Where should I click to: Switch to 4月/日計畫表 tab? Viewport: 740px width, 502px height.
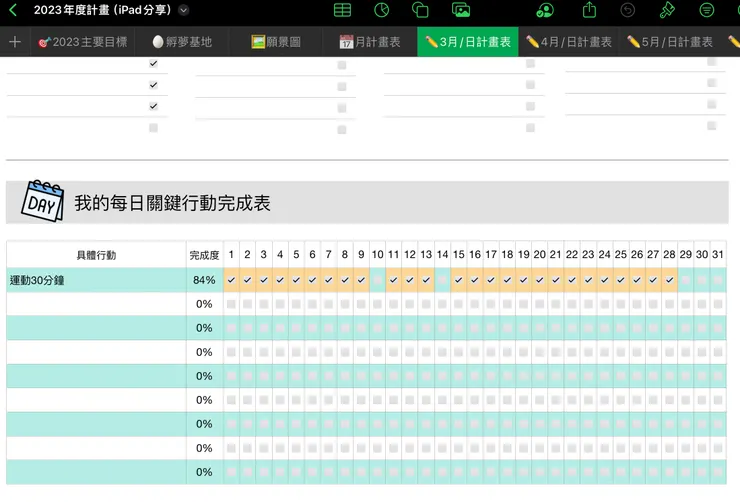(569, 42)
